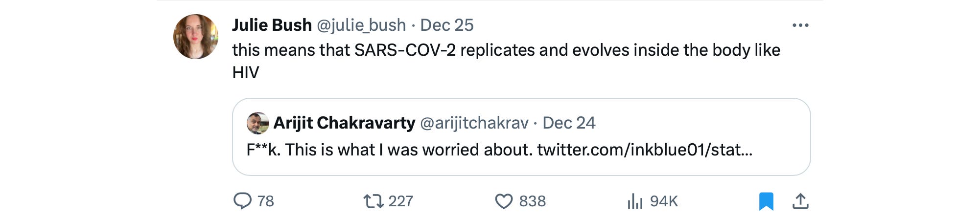Open the three-dot more options menu
The height and width of the screenshot is (219, 980).
click(x=800, y=25)
